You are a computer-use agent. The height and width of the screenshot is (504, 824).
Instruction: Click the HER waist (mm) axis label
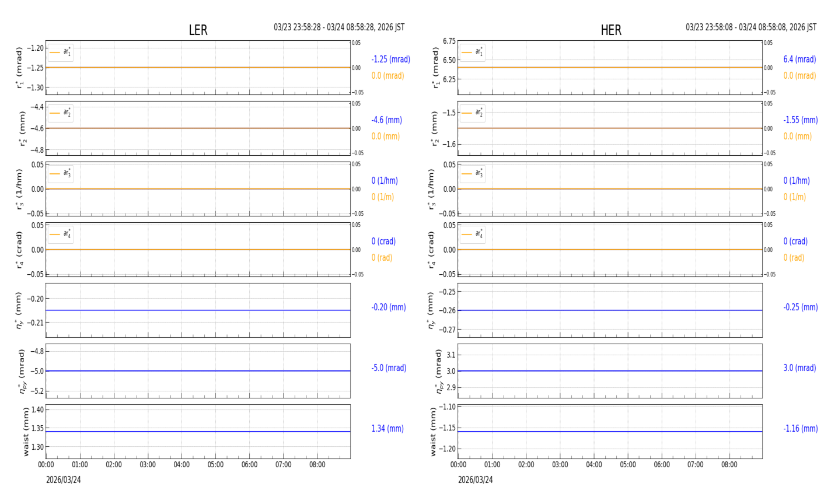point(433,432)
